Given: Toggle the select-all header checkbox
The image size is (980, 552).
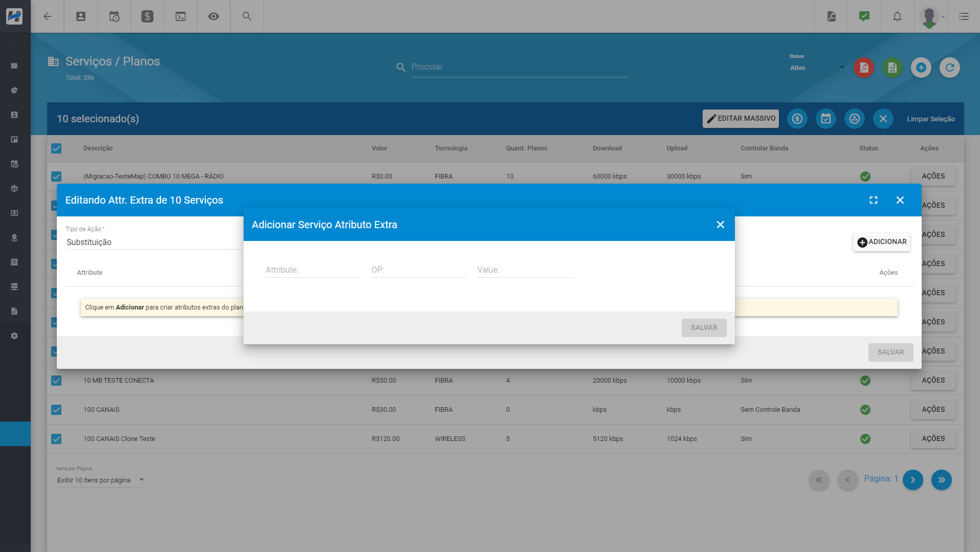Looking at the screenshot, I should click(56, 148).
